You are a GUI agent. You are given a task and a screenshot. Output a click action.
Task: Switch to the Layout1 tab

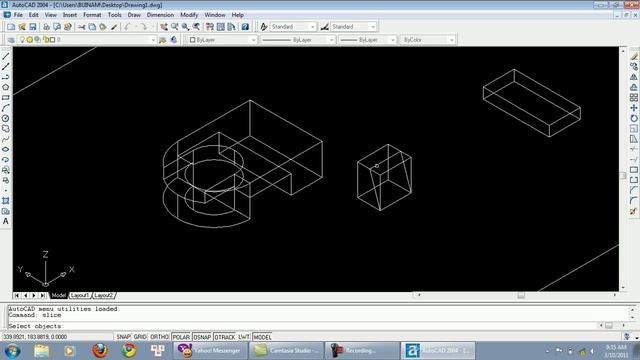[80, 295]
